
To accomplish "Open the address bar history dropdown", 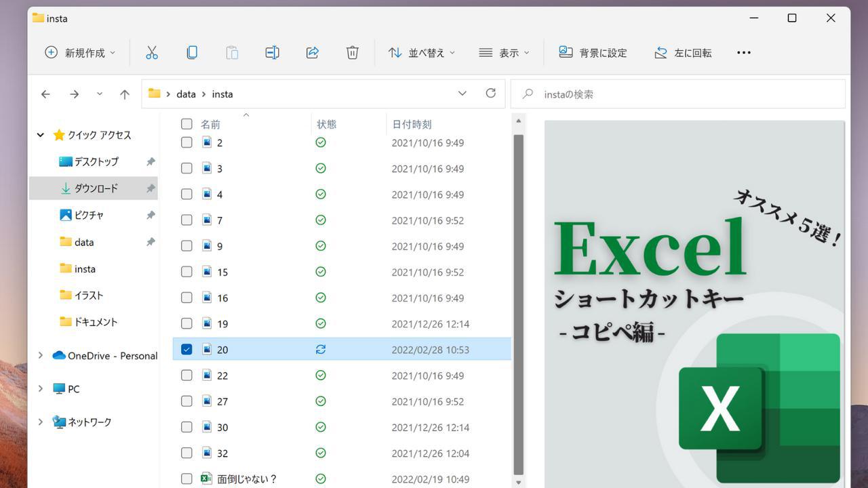I will point(462,94).
